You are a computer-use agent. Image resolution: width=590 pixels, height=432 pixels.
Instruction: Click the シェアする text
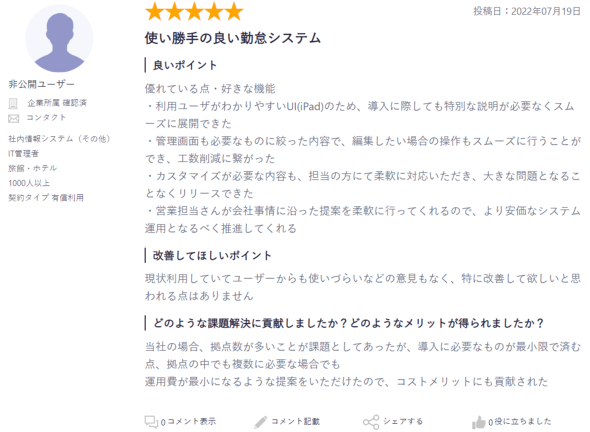coord(403,421)
